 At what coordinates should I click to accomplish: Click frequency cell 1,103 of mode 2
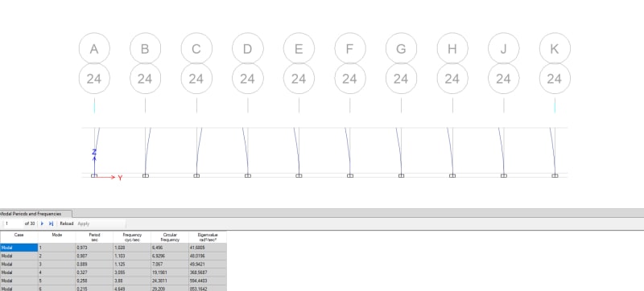pos(132,256)
